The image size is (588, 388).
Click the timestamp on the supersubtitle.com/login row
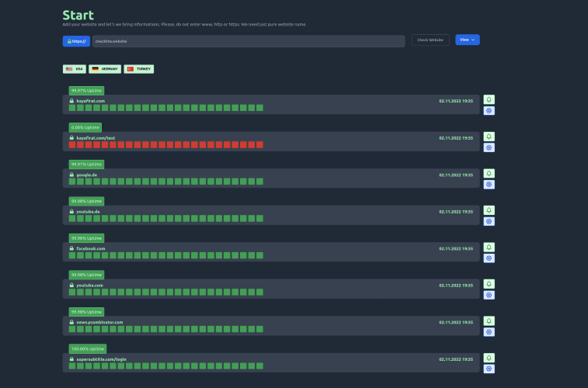pyautogui.click(x=456, y=359)
